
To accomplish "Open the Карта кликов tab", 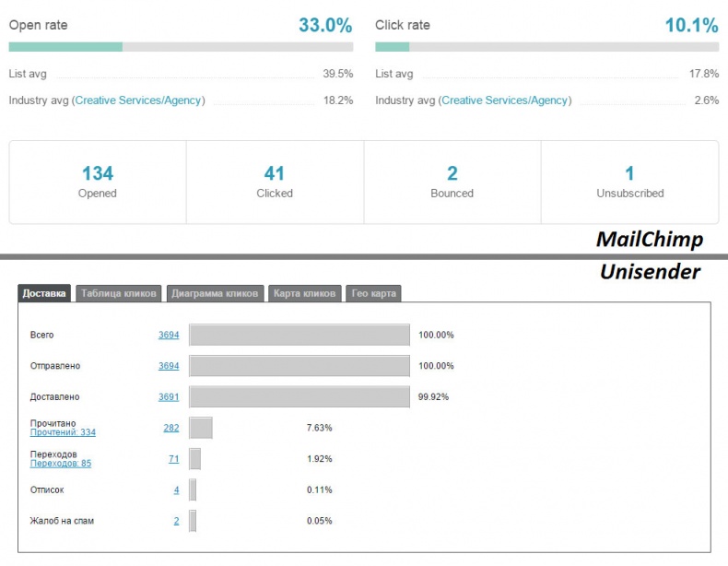I will point(304,293).
